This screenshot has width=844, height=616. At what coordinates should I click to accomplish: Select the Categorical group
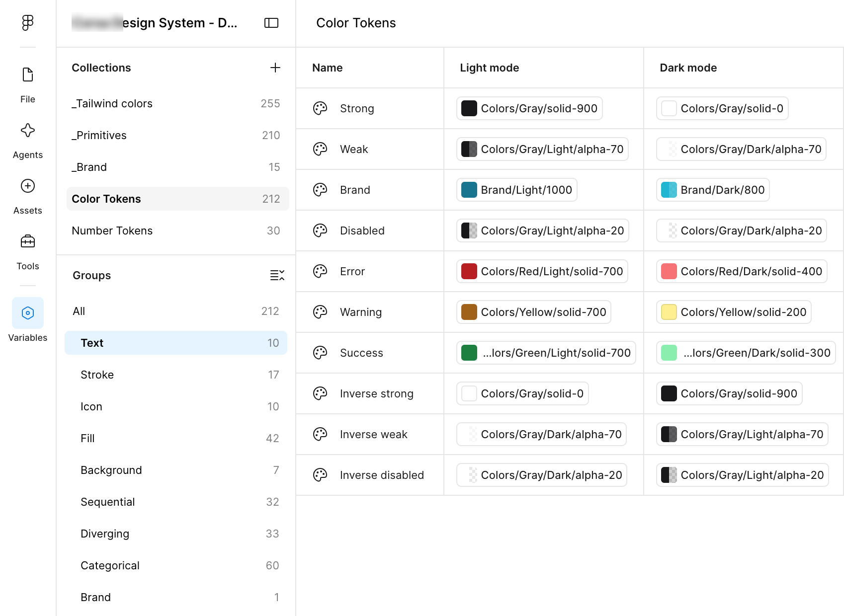click(176, 565)
